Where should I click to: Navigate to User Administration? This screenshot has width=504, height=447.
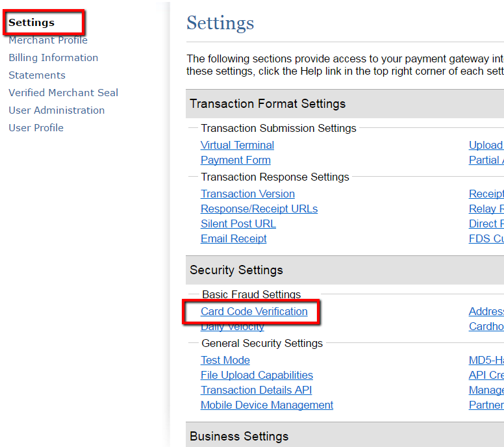tap(57, 110)
